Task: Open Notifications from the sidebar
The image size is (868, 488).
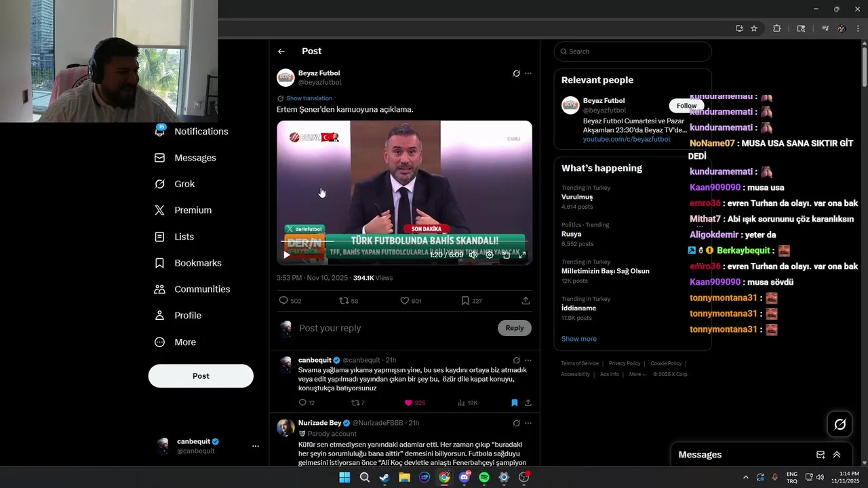Action: pos(192,131)
